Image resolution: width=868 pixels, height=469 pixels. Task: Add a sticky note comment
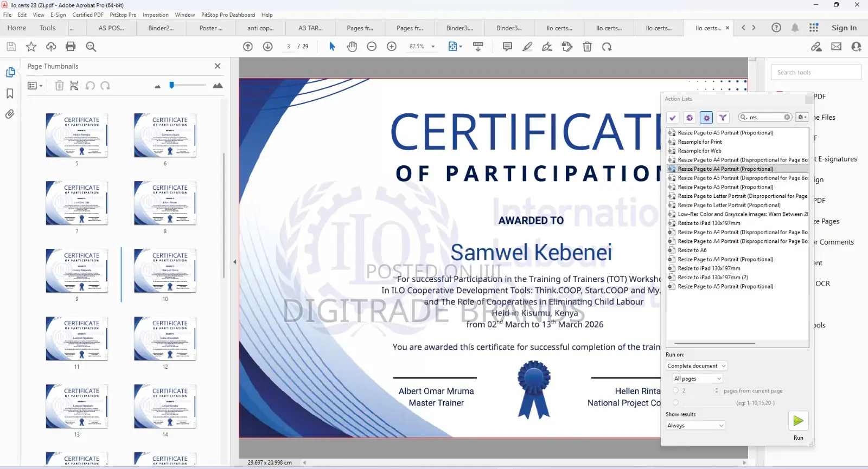click(x=507, y=47)
